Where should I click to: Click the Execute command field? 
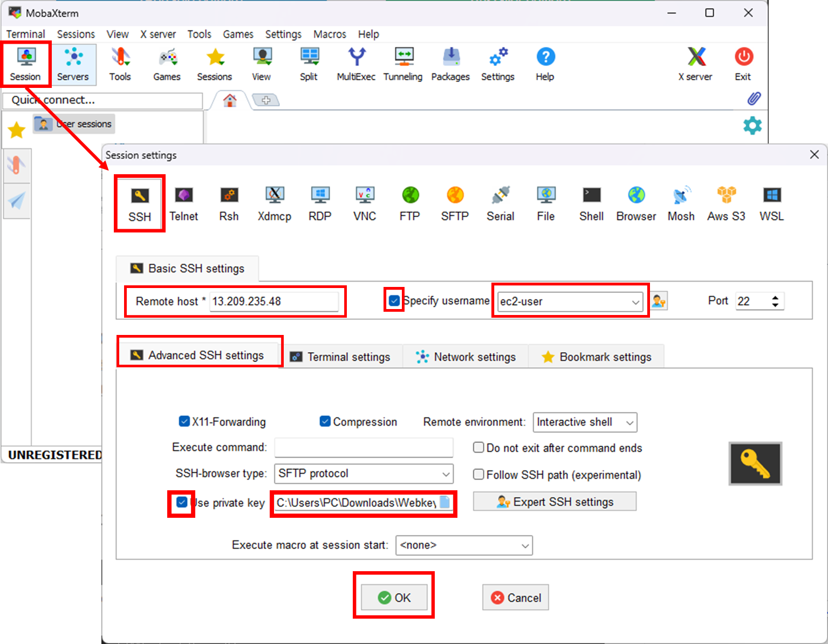click(x=364, y=448)
